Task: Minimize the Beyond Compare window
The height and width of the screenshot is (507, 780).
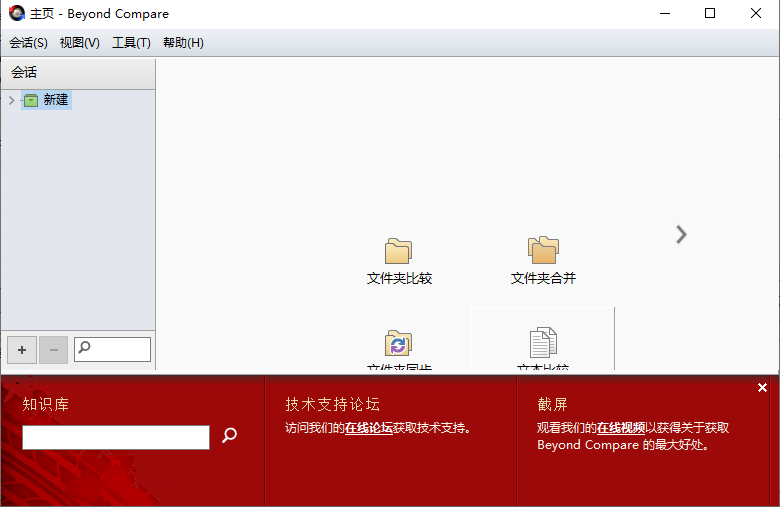Action: pos(665,13)
